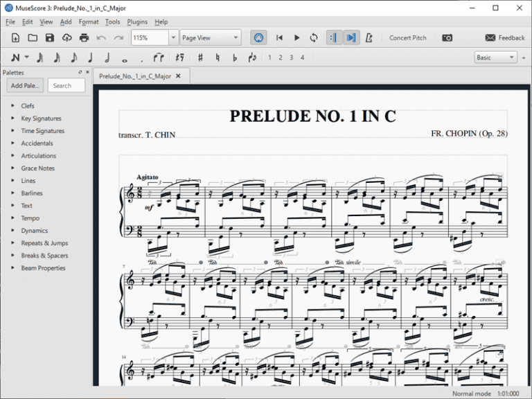The width and height of the screenshot is (532, 399).
Task: Undo the last action
Action: click(x=101, y=37)
